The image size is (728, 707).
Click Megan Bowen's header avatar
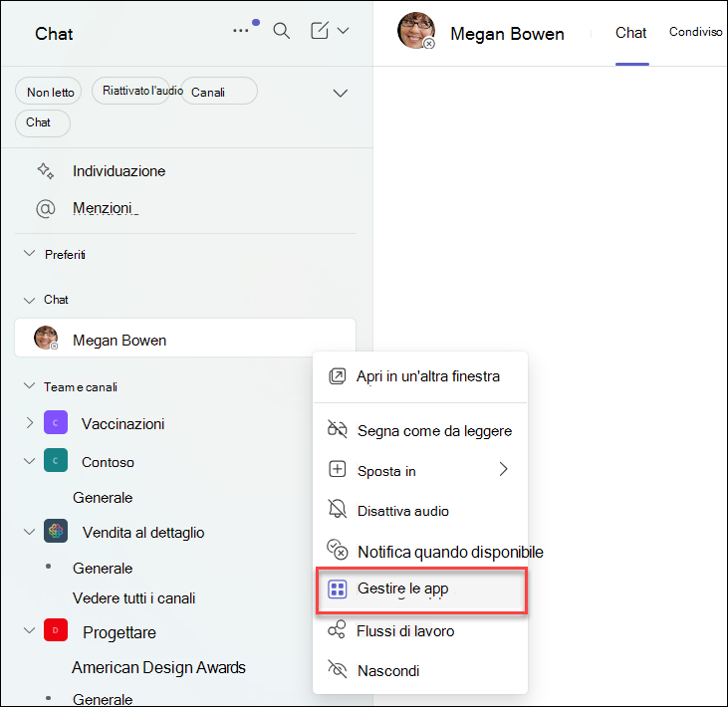tap(416, 31)
